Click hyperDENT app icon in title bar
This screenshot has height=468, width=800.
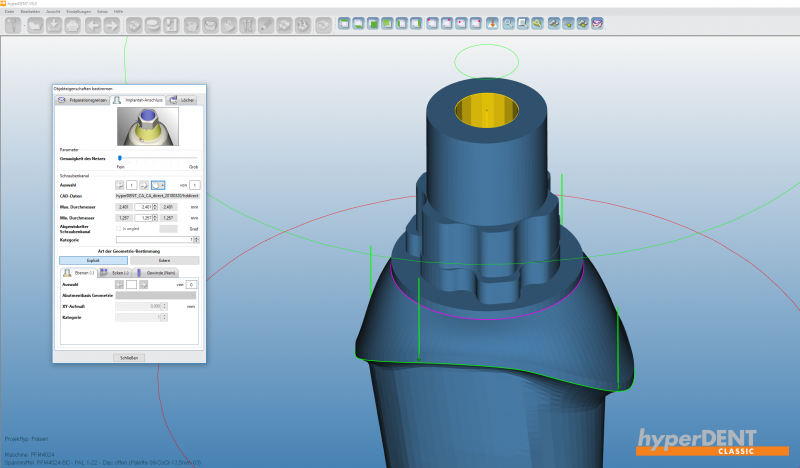tap(3, 3)
